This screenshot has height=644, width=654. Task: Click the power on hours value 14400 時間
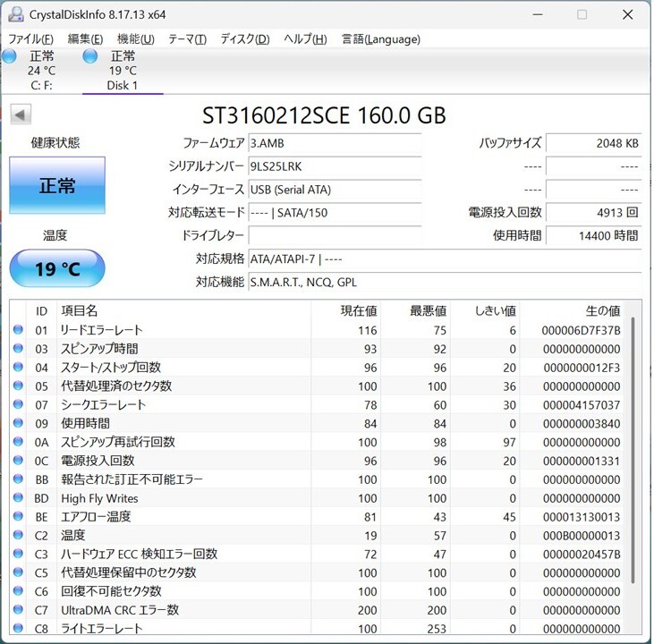pyautogui.click(x=593, y=235)
